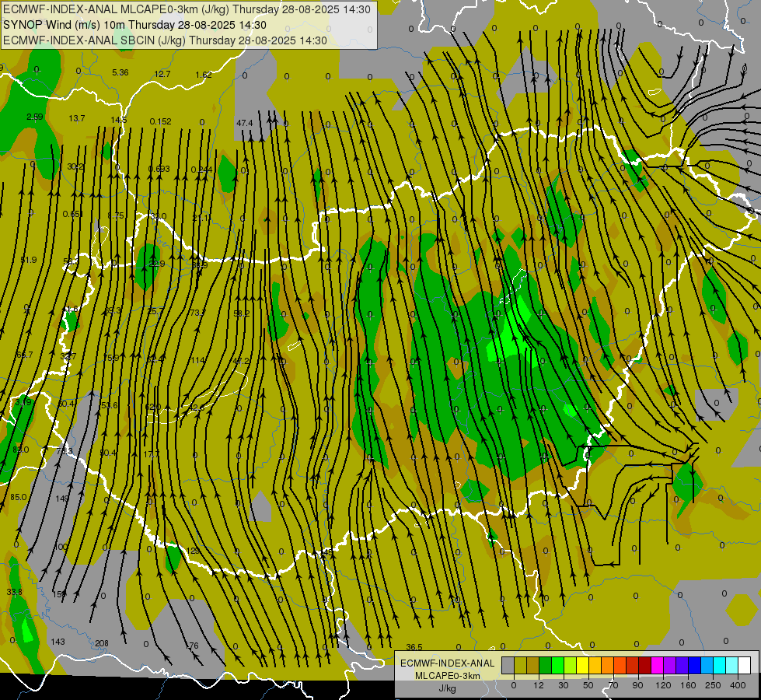761x700 pixels.
Task: Click the legend's ECMWF-INDEX-ANAL label
Action: [447, 663]
